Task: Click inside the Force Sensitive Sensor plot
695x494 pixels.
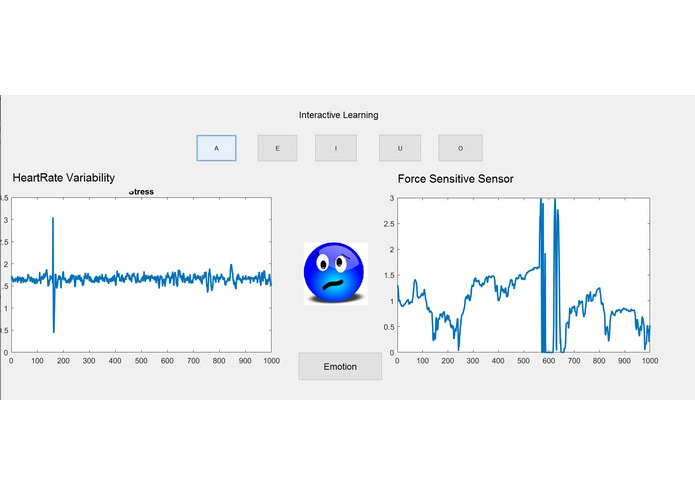Action: click(x=523, y=275)
